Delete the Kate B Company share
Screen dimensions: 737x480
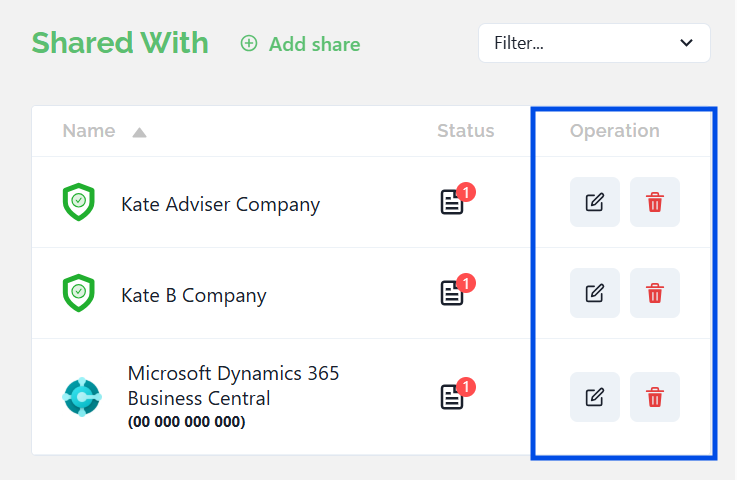coord(655,293)
